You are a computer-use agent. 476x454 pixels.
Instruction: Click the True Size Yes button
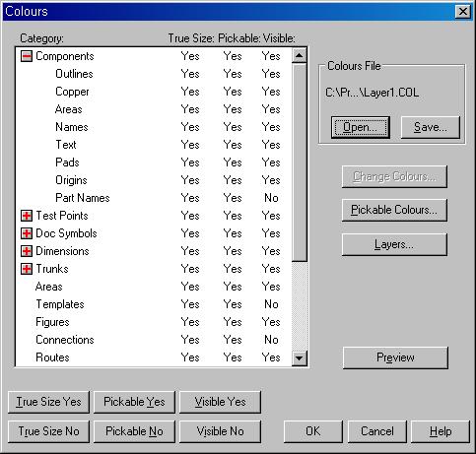point(48,402)
